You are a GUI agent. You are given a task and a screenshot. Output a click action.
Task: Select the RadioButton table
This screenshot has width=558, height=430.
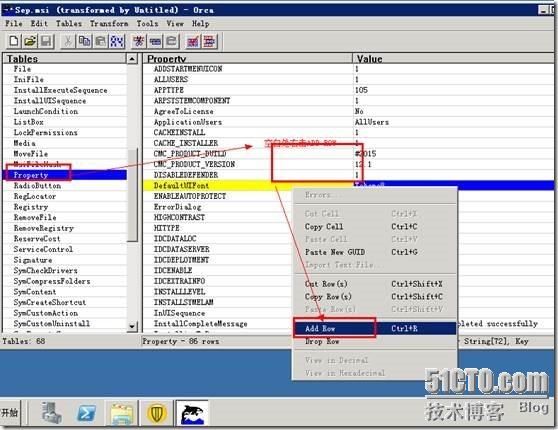click(65, 186)
